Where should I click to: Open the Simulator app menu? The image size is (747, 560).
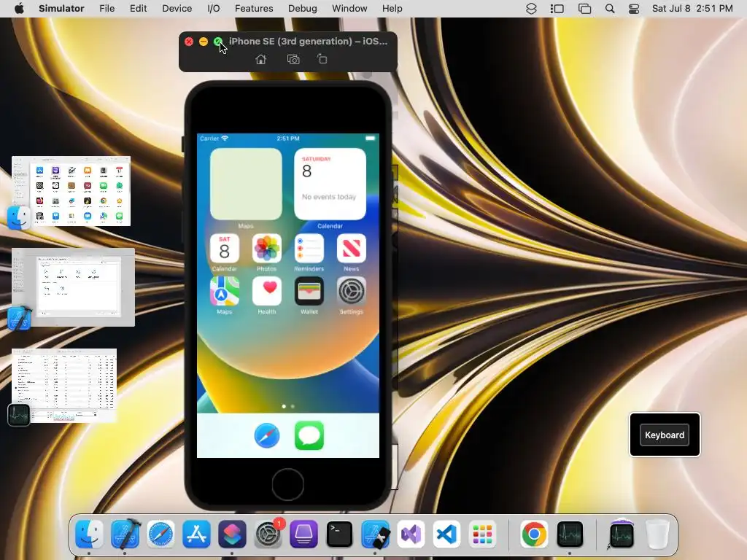click(x=61, y=9)
